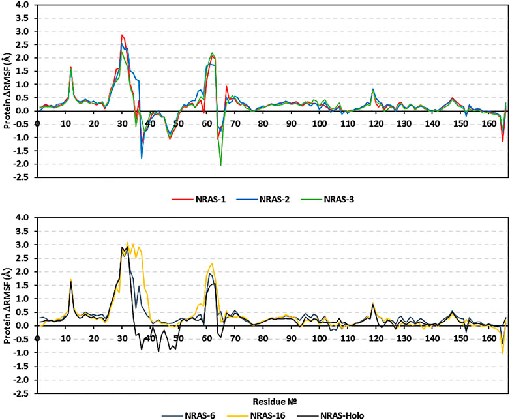Select the upper chart's 'Protein ΔRMSF (Å)' axis title
Screen dimensions: 510x420
coord(7,92)
